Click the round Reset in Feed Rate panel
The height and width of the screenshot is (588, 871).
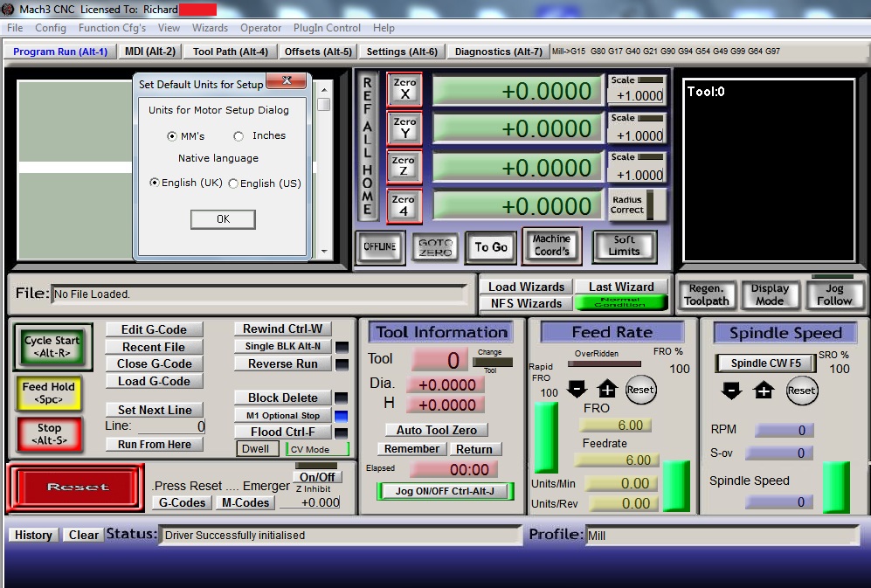coord(640,390)
